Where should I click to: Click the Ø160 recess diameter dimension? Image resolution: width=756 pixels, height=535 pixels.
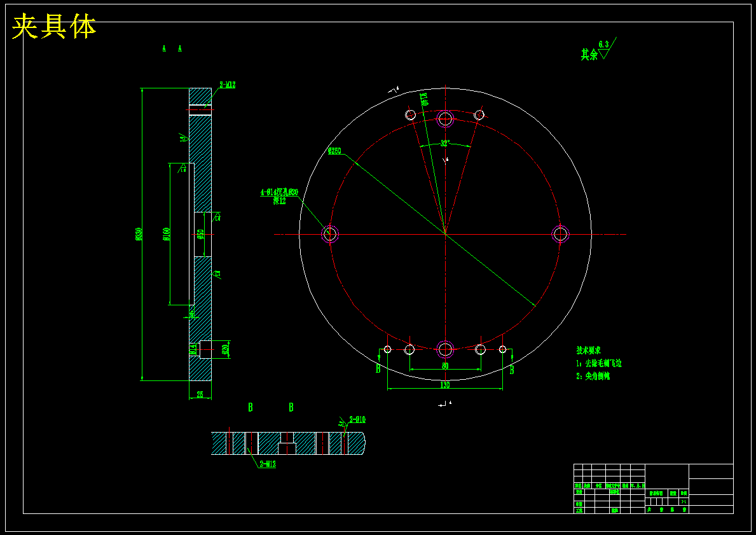[x=167, y=233]
